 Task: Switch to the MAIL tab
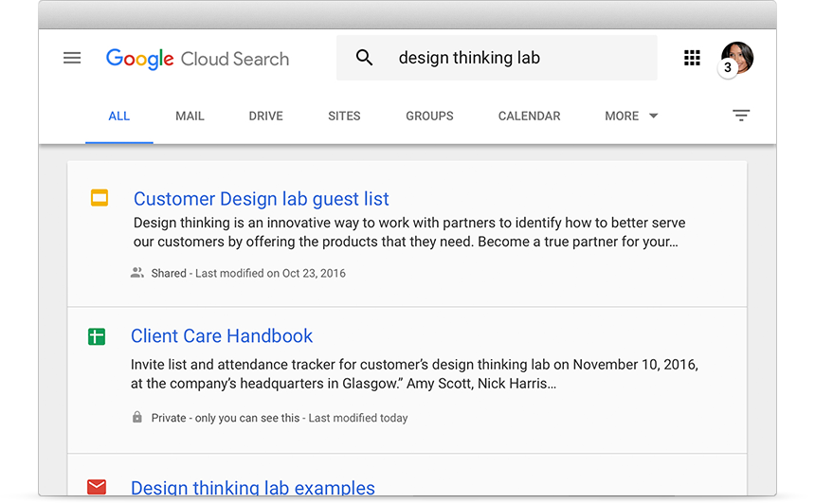190,116
